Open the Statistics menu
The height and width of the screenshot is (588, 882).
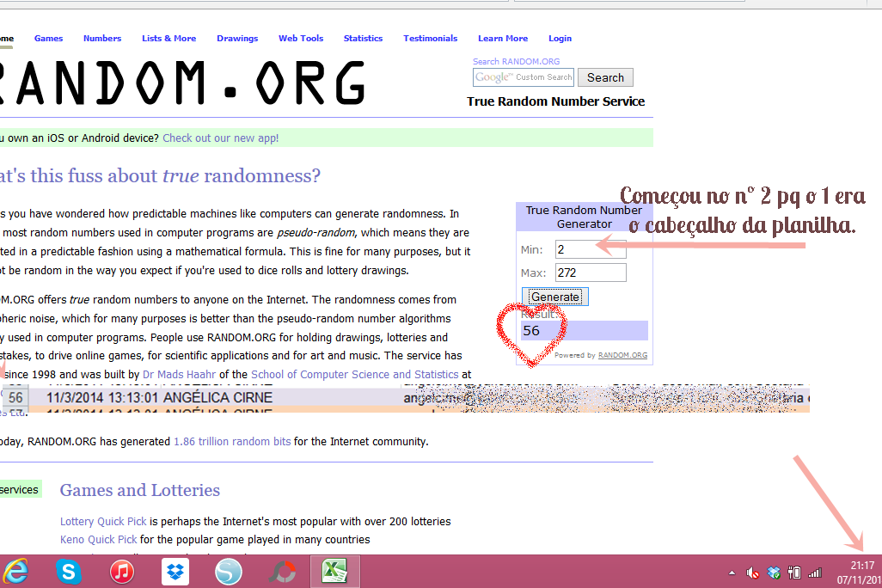[x=363, y=39]
